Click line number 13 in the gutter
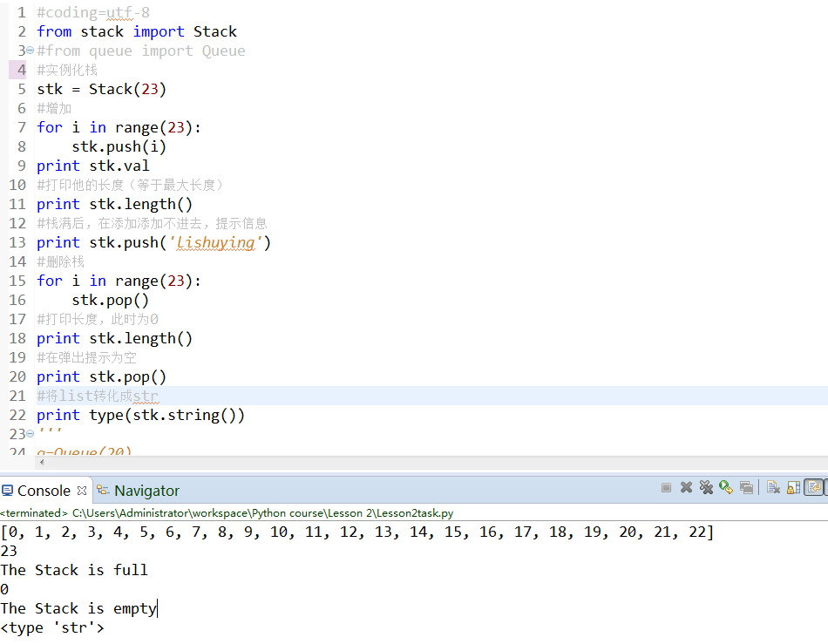 point(17,243)
